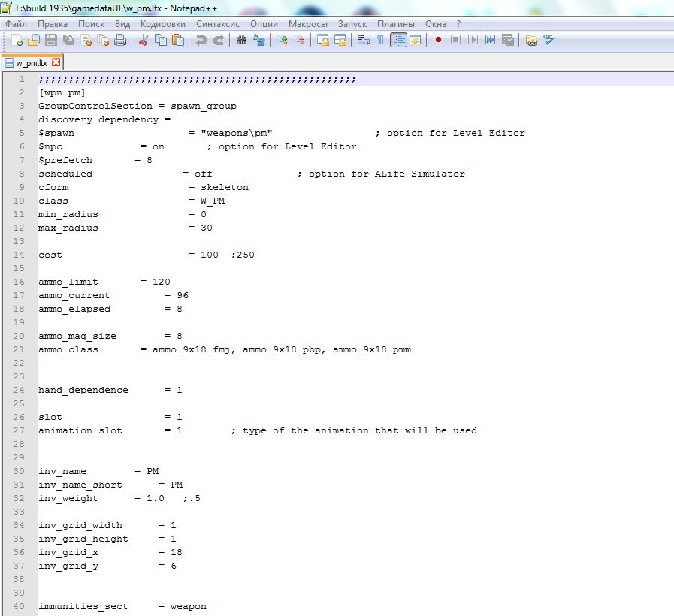This screenshot has height=616, width=674.
Task: Click the inv_grid_x value 18
Action: click(177, 552)
